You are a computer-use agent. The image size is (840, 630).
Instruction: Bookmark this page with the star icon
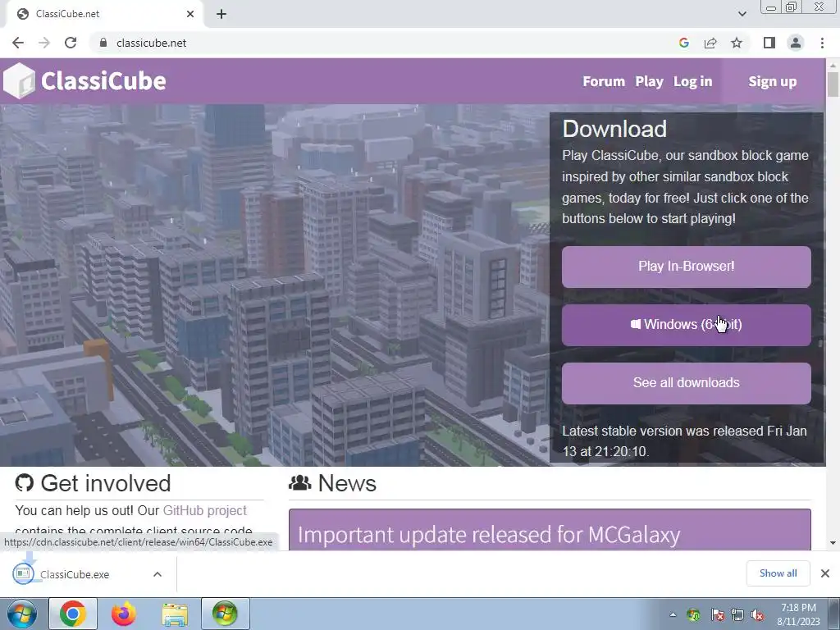(x=737, y=43)
